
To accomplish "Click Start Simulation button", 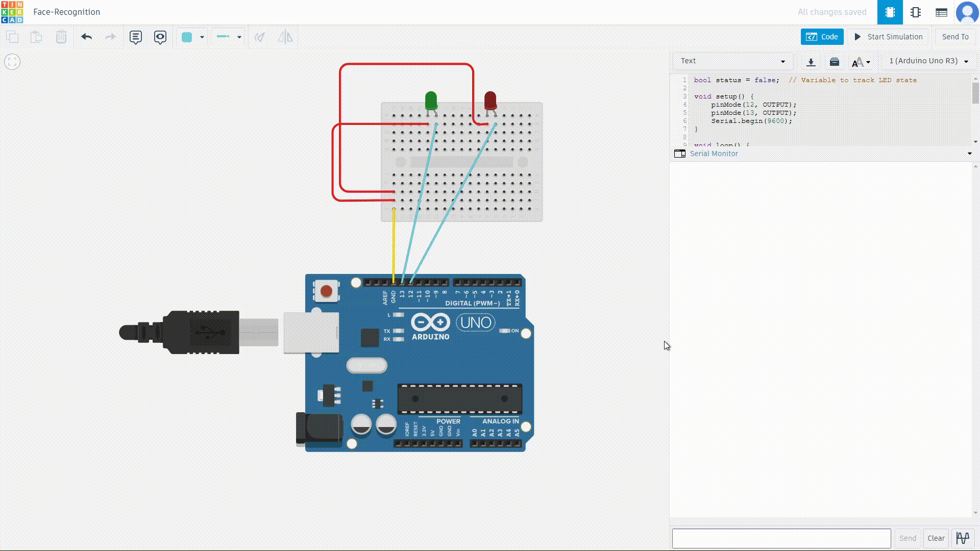I will [889, 37].
